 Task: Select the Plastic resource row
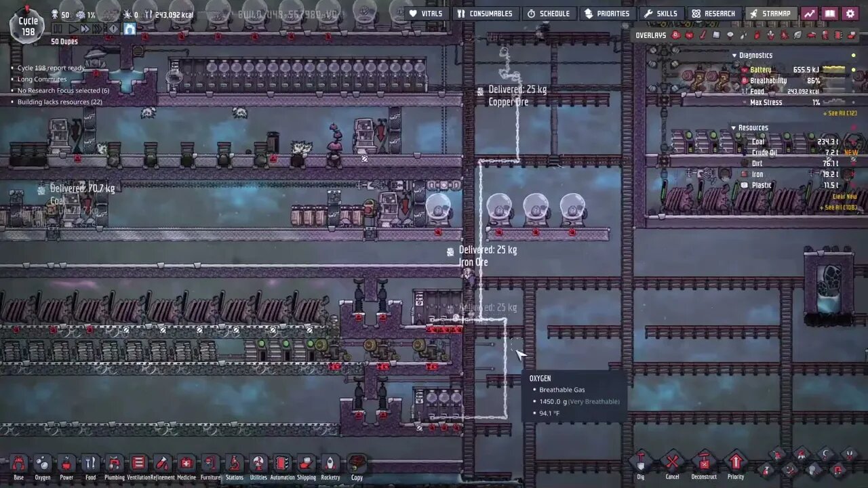click(800, 185)
